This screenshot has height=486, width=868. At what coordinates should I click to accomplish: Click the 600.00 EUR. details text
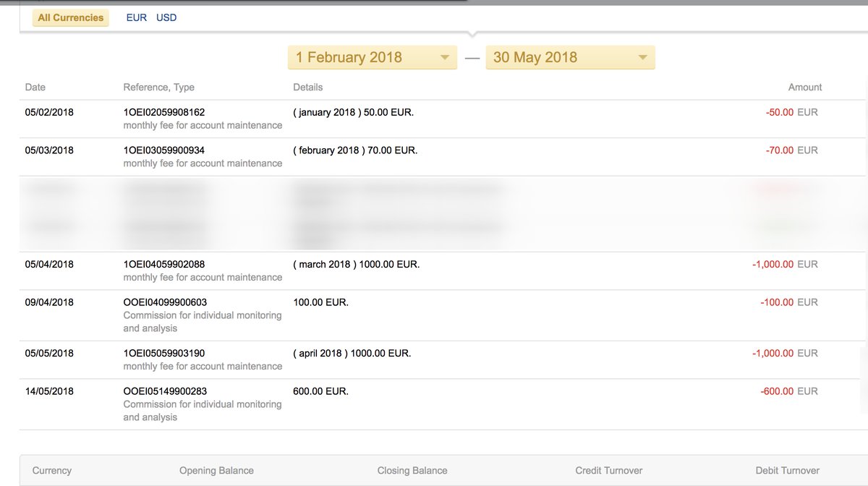320,391
